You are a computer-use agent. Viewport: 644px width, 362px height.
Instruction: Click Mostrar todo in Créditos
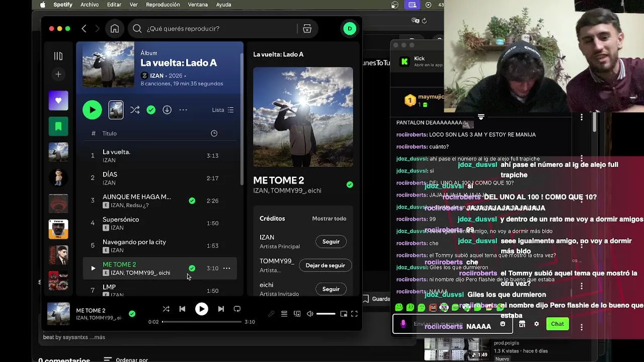click(x=329, y=219)
